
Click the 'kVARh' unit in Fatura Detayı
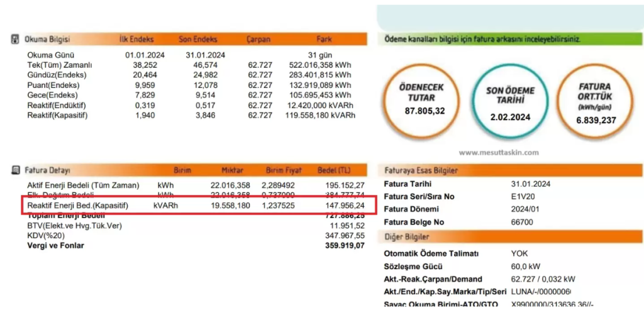pyautogui.click(x=165, y=205)
